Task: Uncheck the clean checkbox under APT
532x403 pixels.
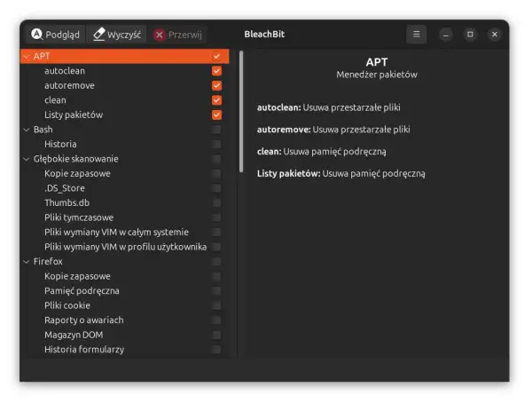Action: (216, 100)
